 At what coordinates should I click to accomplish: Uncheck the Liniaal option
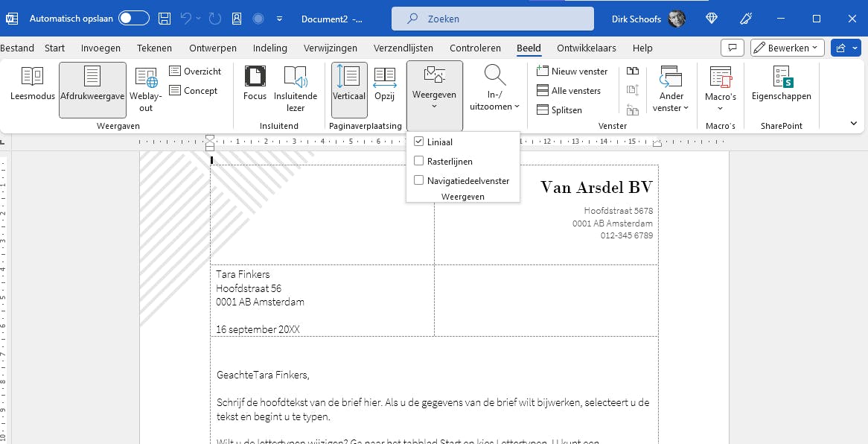pos(418,141)
